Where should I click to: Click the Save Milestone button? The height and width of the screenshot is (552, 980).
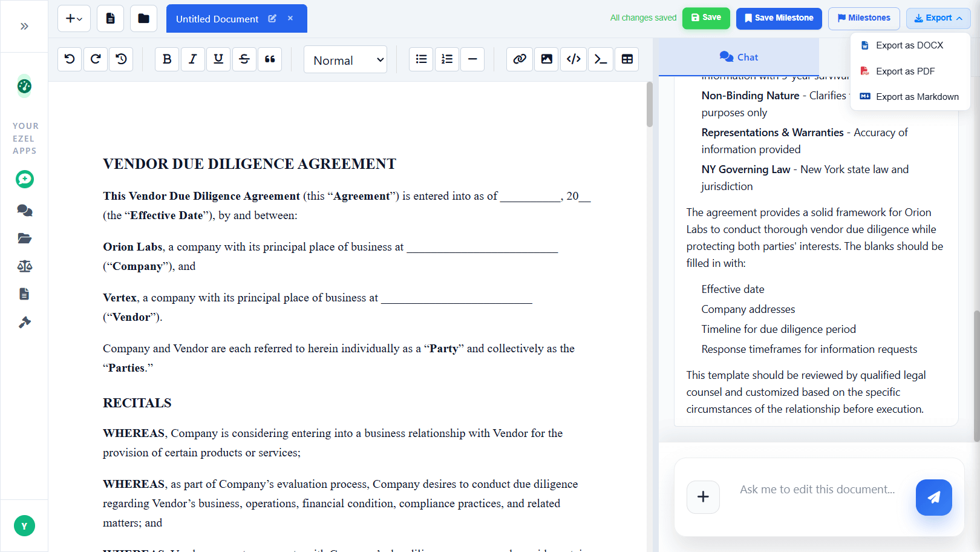coord(779,18)
